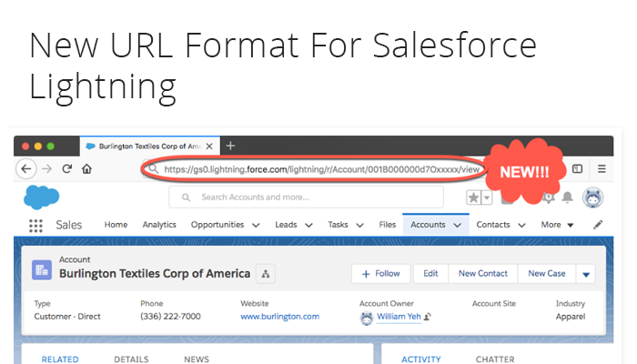Follow this account record

point(381,274)
